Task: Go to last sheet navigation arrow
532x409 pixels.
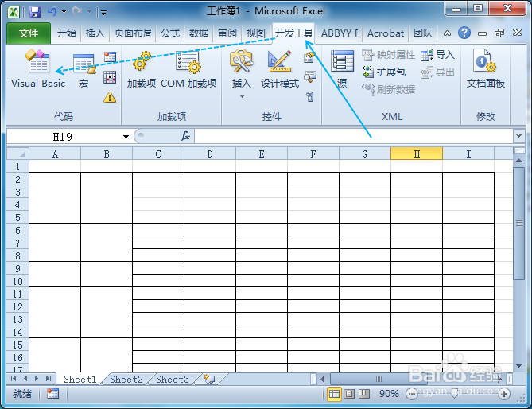Action: pos(49,379)
